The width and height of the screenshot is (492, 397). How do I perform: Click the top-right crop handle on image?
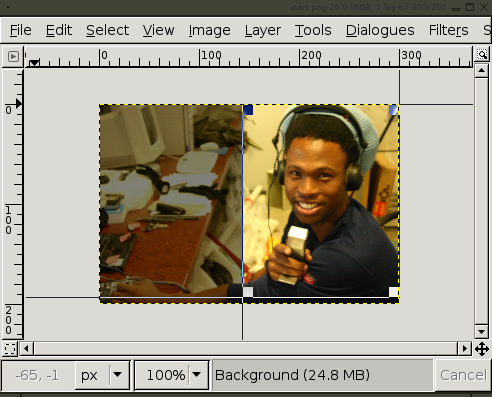pos(394,110)
